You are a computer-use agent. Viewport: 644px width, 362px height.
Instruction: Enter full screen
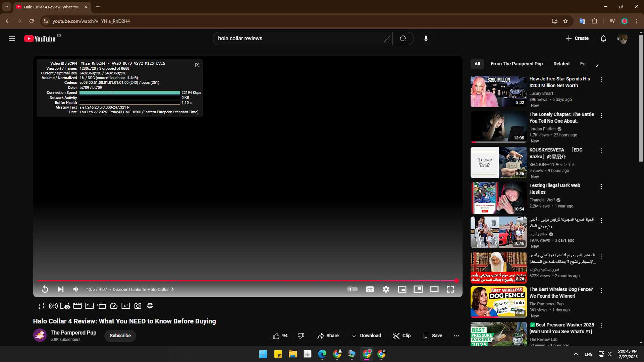(450, 289)
